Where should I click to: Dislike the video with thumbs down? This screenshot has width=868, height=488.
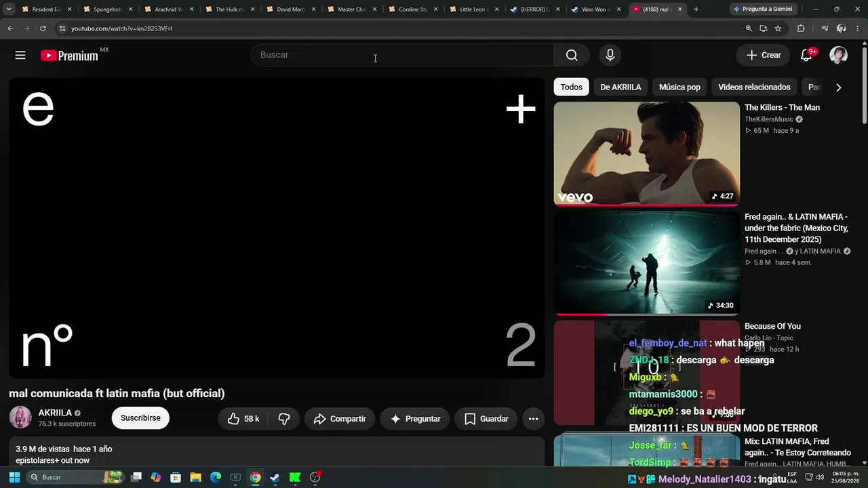pyautogui.click(x=284, y=419)
